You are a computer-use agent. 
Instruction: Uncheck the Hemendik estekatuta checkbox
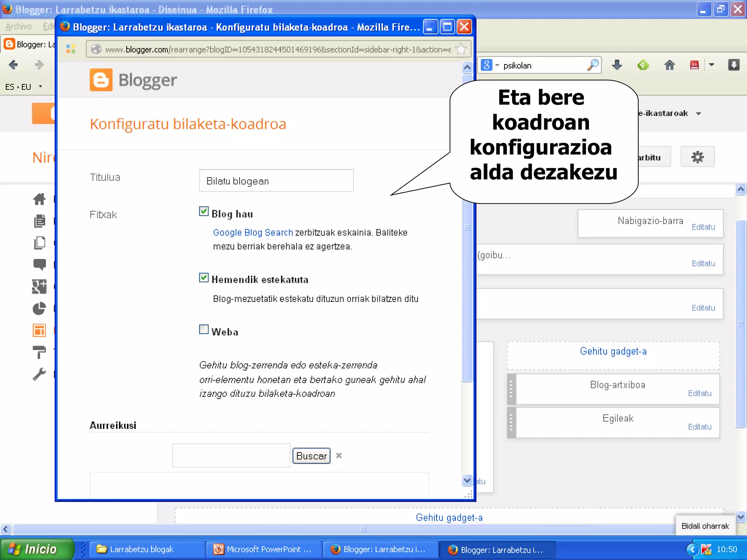click(x=204, y=277)
